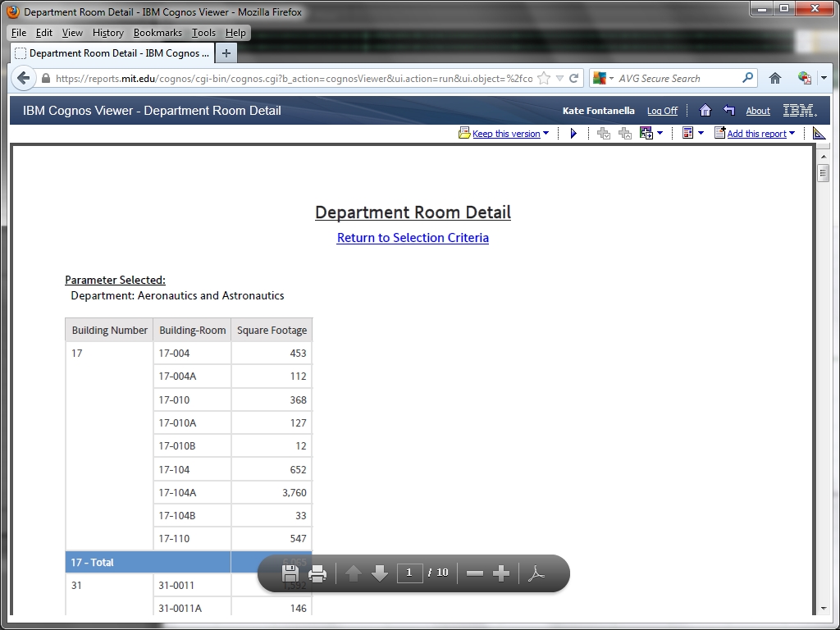Open a new Firefox tab
This screenshot has height=630, width=840.
(226, 53)
